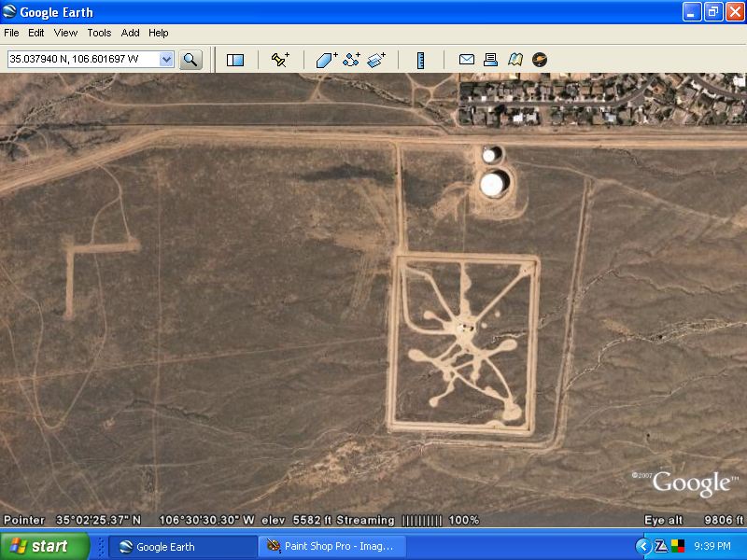
Task: Open the ruler measuring tool
Action: [421, 60]
